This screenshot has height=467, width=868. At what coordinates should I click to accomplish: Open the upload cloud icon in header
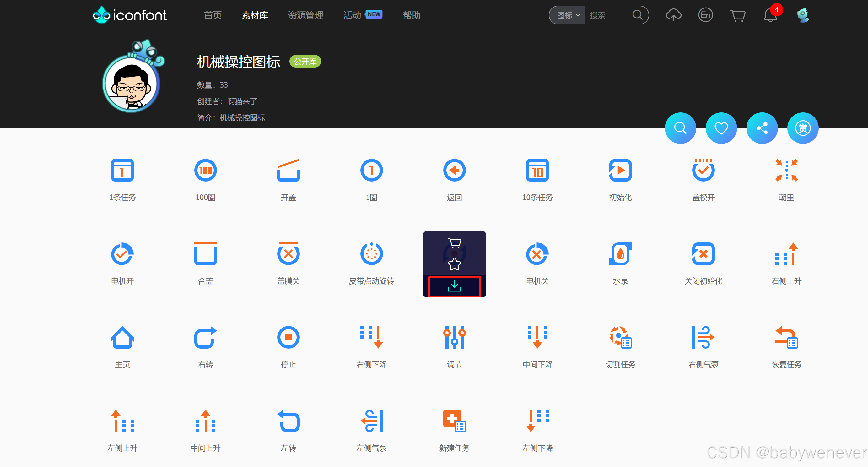[673, 15]
